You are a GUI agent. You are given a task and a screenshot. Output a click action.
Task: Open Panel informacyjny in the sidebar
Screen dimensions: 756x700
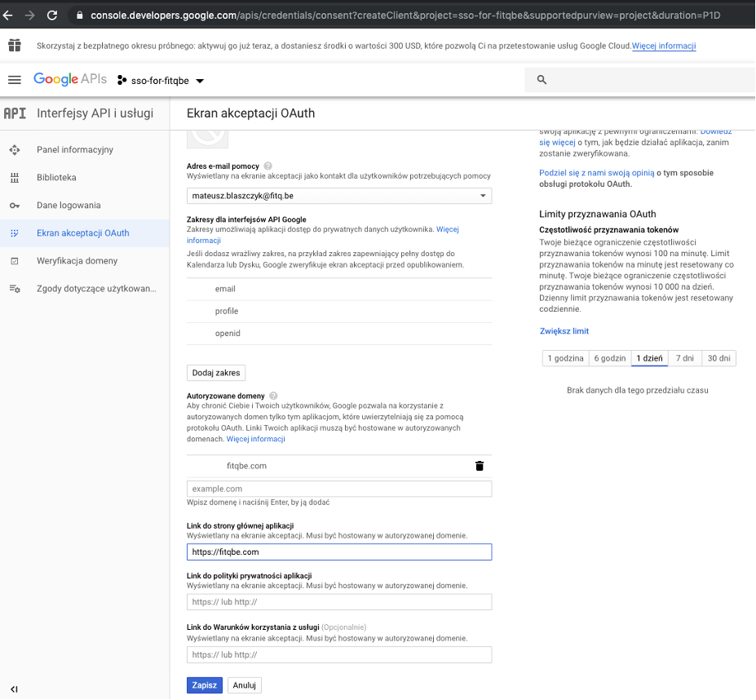tap(75, 149)
